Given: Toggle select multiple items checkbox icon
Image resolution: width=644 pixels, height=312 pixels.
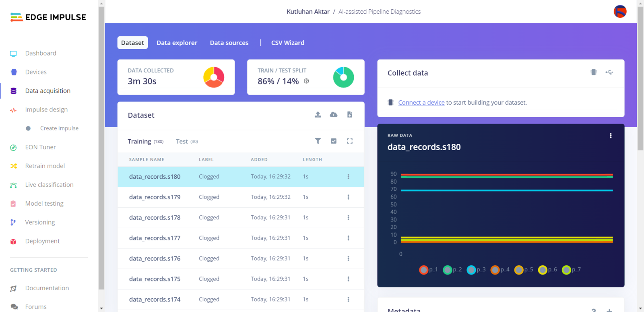Looking at the screenshot, I should [x=334, y=141].
